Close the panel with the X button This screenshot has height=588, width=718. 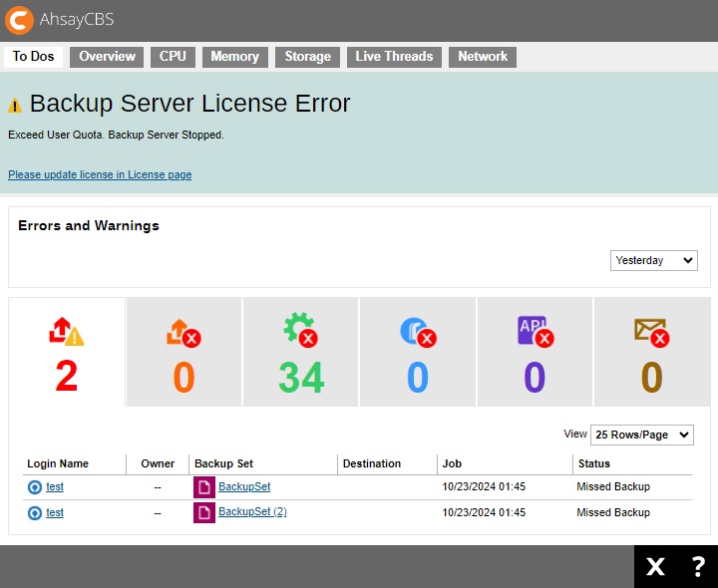click(x=655, y=567)
